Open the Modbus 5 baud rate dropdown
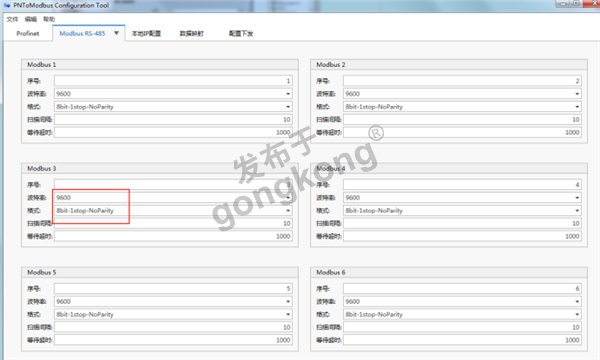600x360 pixels. point(173,301)
